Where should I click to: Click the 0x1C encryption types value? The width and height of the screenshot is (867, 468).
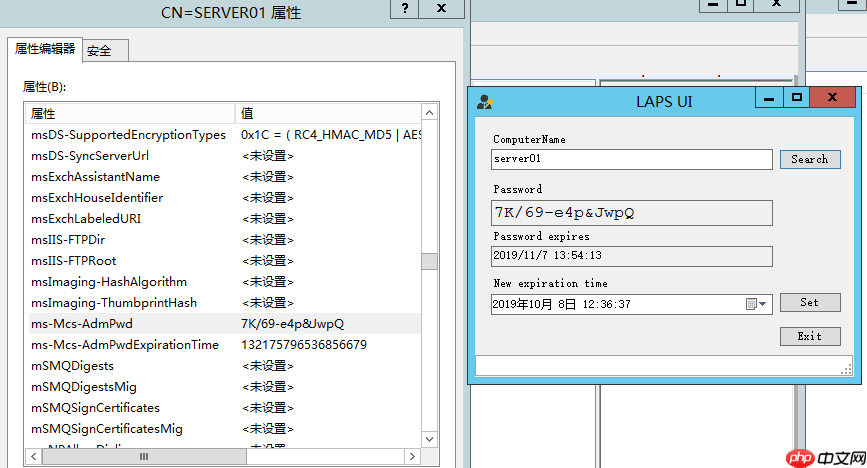(x=331, y=134)
